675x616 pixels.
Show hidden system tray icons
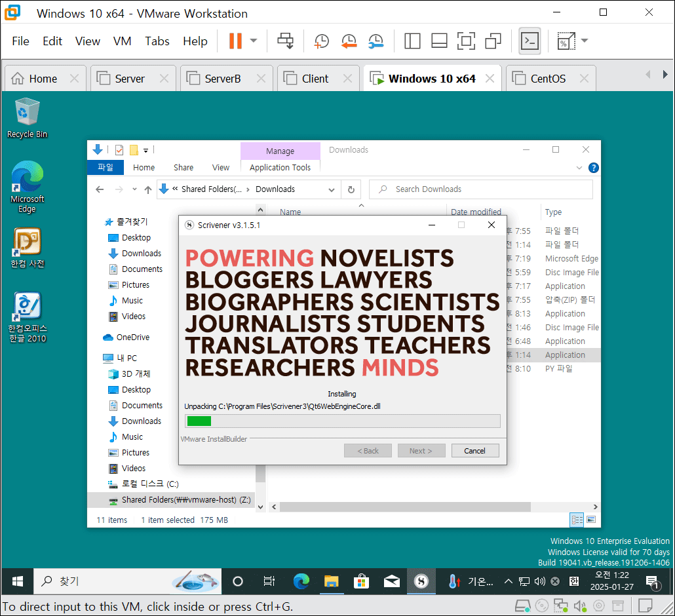coord(508,581)
